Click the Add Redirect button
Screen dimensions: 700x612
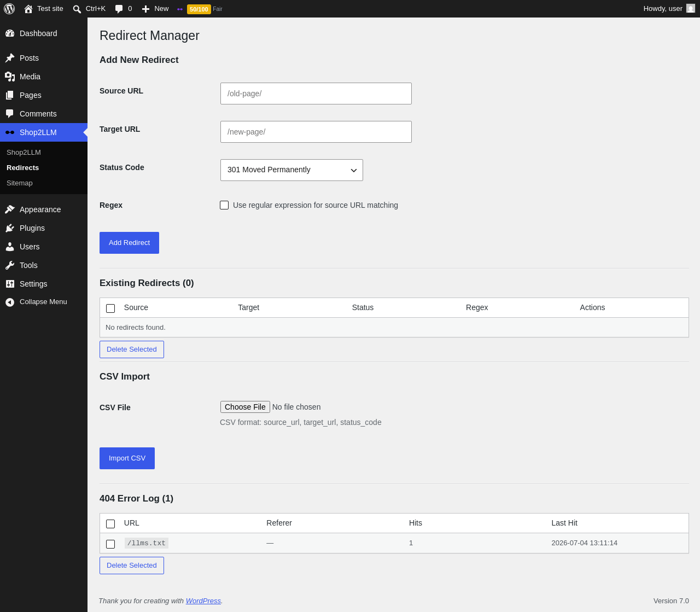(129, 243)
